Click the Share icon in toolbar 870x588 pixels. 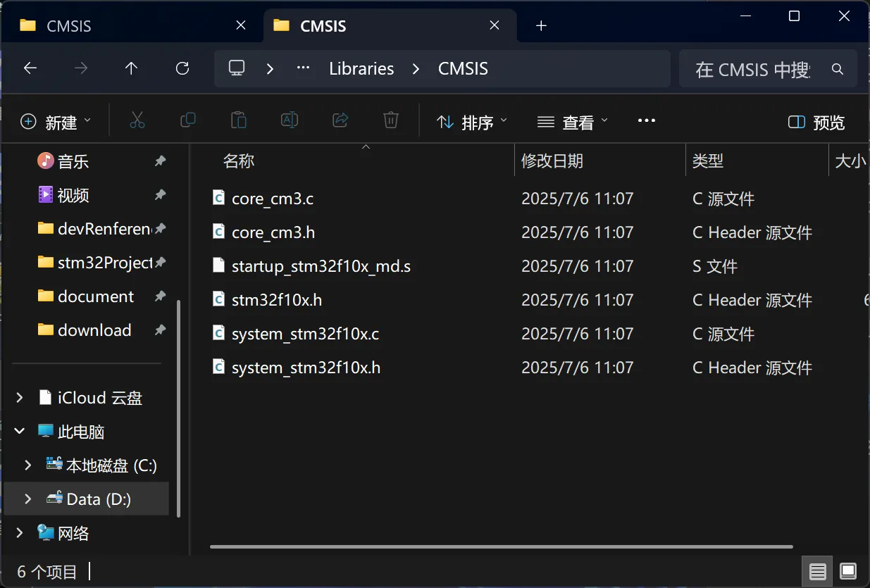(340, 121)
